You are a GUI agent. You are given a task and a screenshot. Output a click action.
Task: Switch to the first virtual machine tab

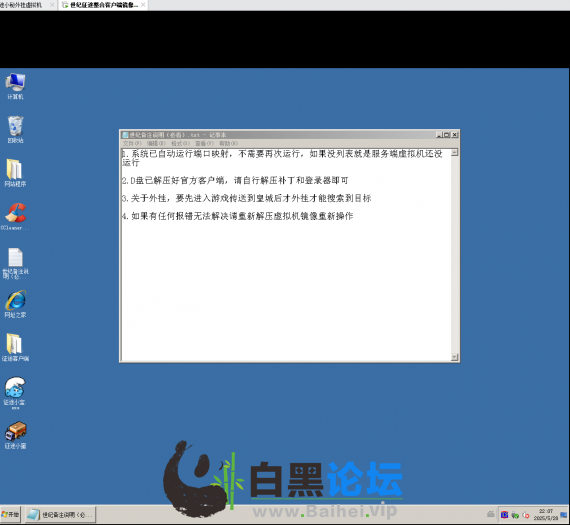(x=24, y=5)
